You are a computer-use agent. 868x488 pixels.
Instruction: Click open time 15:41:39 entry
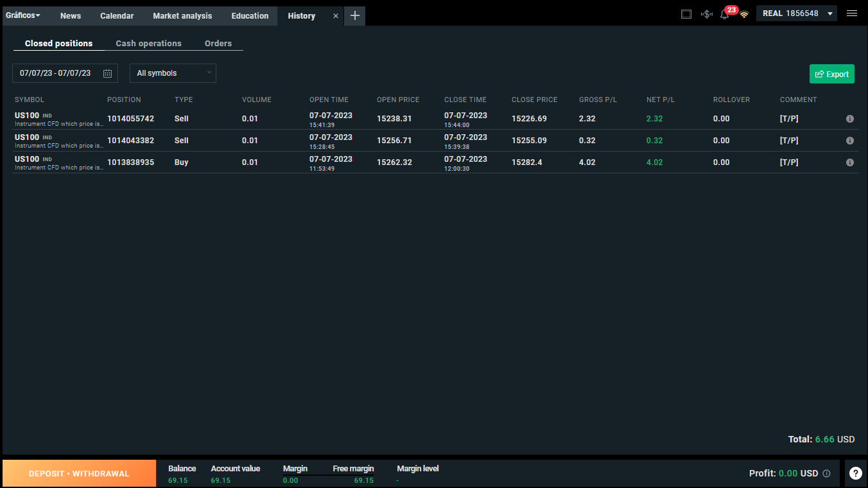point(322,125)
